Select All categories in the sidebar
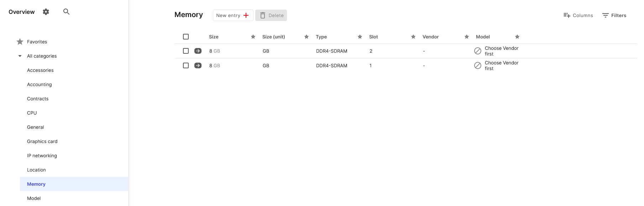Viewport: 644px width, 206px height. 42,56
